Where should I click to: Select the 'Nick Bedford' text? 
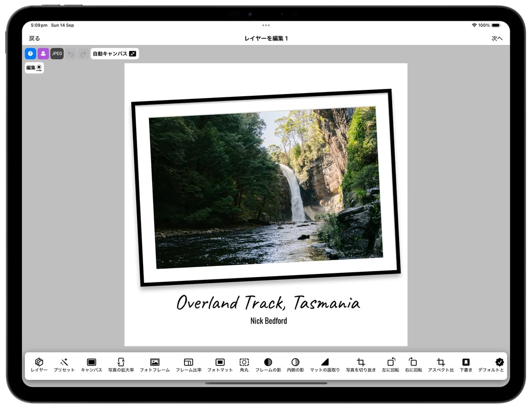pos(269,321)
